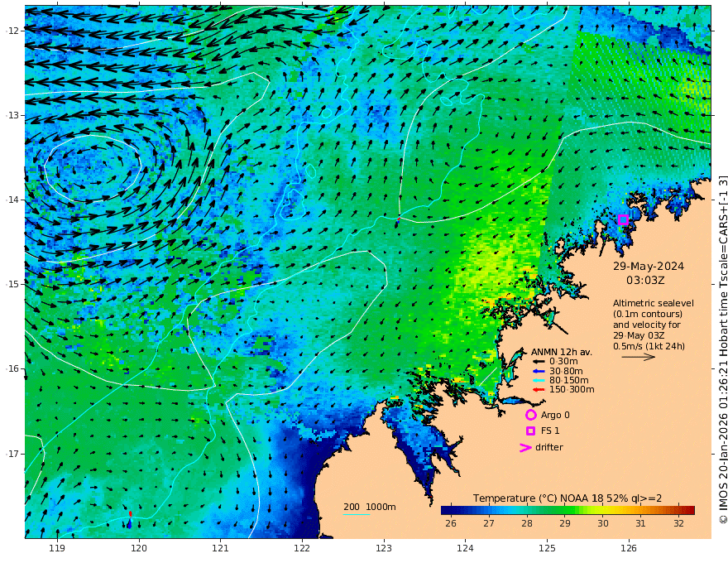Click the blue 30-80m arrow in legend
Screen dimensions: 728x563
[539, 371]
